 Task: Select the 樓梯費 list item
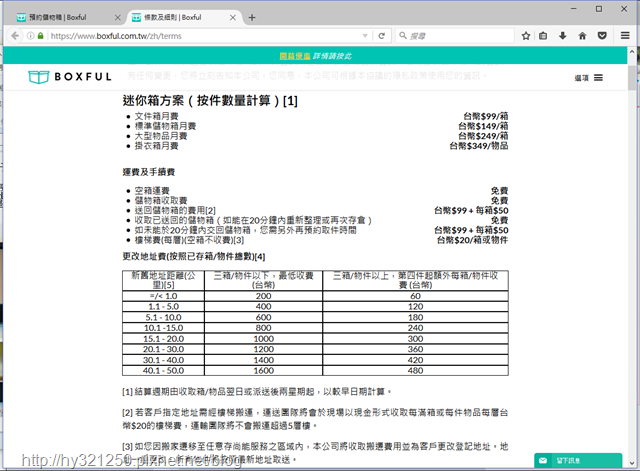(x=189, y=240)
